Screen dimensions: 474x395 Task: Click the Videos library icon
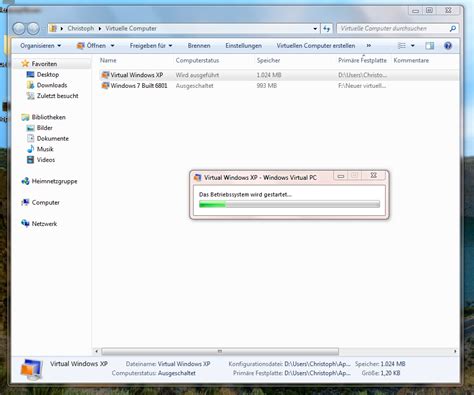[x=30, y=160]
